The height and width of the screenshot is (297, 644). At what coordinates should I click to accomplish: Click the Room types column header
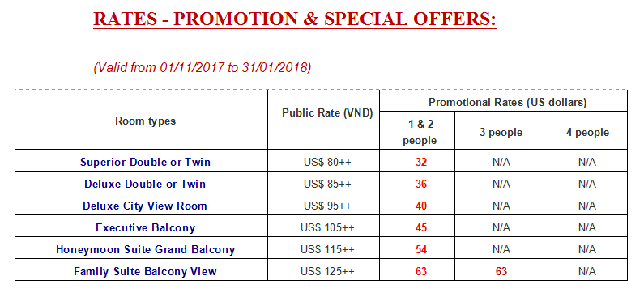tap(145, 121)
